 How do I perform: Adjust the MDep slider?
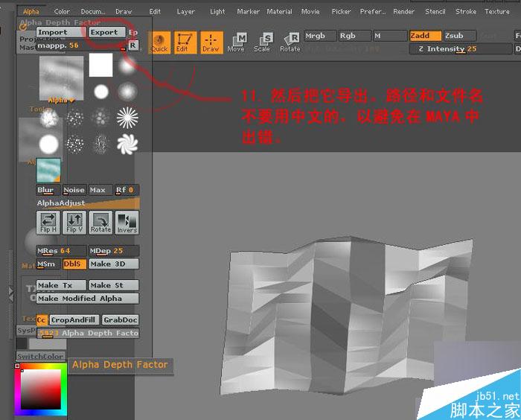(x=114, y=251)
